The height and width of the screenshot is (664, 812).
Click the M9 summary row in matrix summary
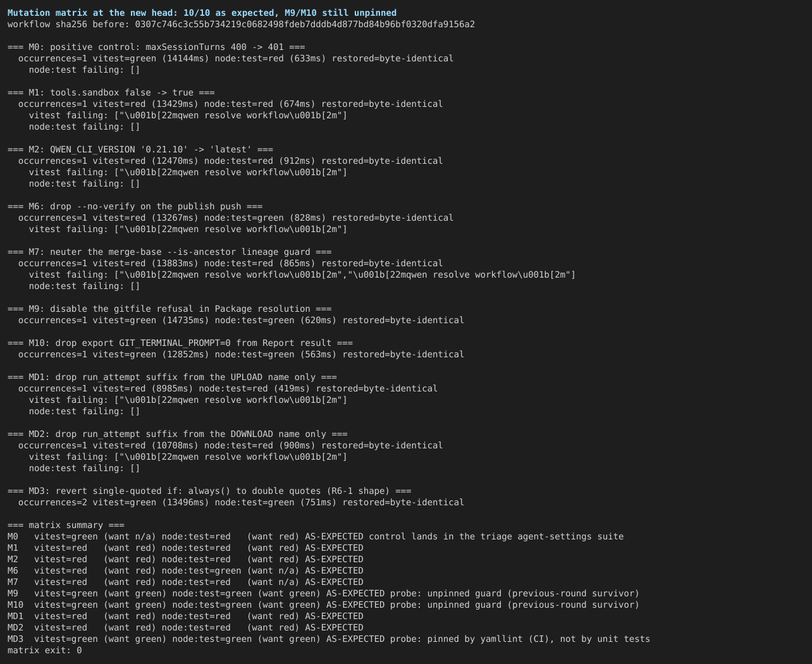(323, 593)
